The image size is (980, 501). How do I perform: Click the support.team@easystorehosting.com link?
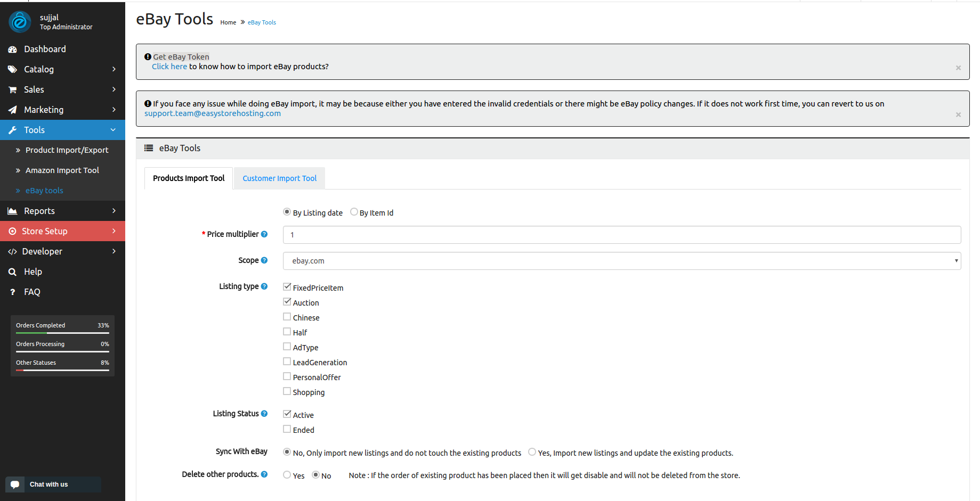[x=213, y=113]
